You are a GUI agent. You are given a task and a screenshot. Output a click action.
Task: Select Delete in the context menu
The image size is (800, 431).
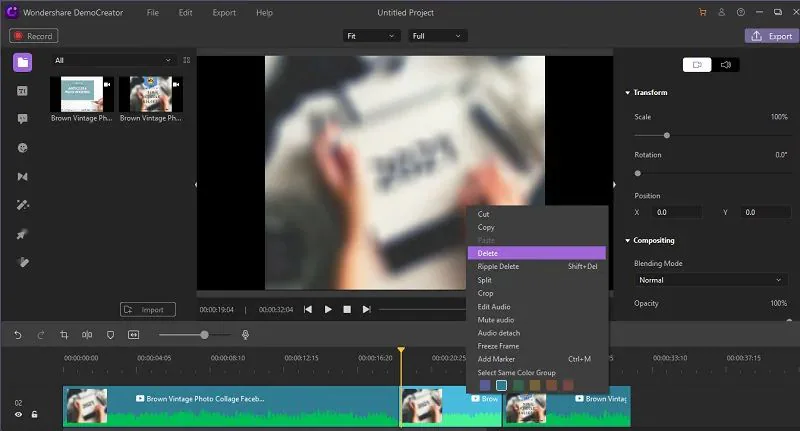pos(537,253)
